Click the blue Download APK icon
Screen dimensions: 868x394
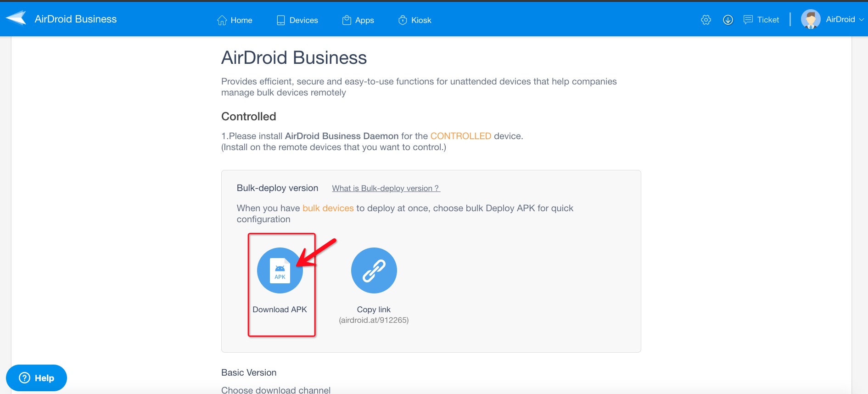tap(280, 270)
